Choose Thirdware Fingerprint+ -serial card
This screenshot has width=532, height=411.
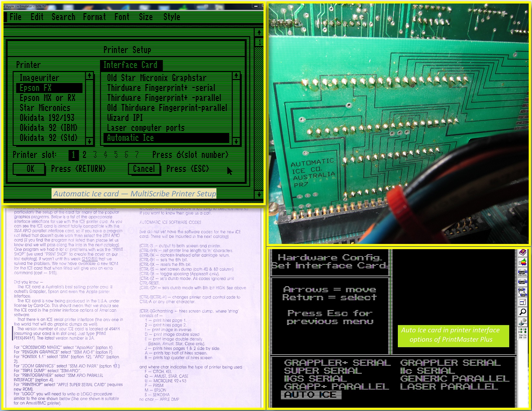point(166,88)
